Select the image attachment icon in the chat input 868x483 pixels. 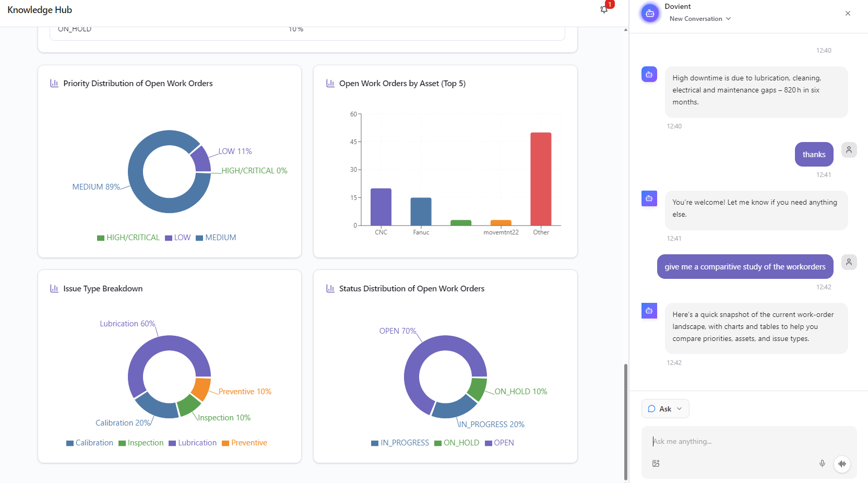tap(656, 464)
